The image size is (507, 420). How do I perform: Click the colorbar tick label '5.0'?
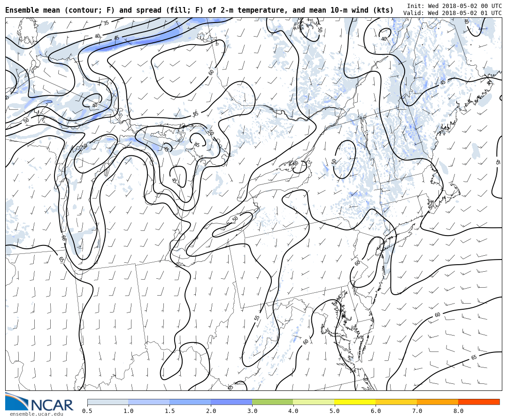coord(335,411)
